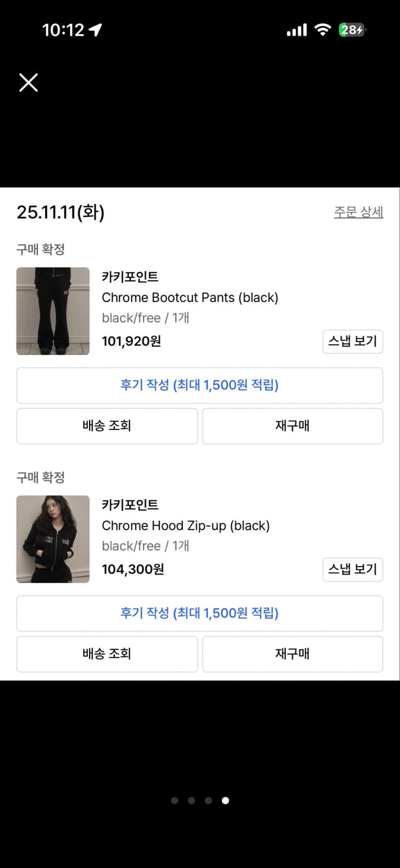This screenshot has height=868, width=400.
Task: Write a review for Chrome Bootcut Pants
Action: click(x=200, y=385)
